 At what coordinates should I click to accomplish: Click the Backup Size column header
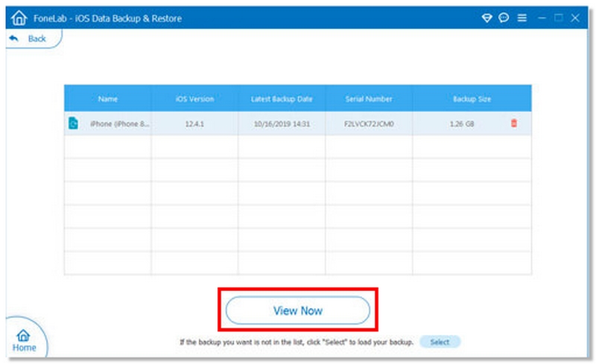[472, 99]
